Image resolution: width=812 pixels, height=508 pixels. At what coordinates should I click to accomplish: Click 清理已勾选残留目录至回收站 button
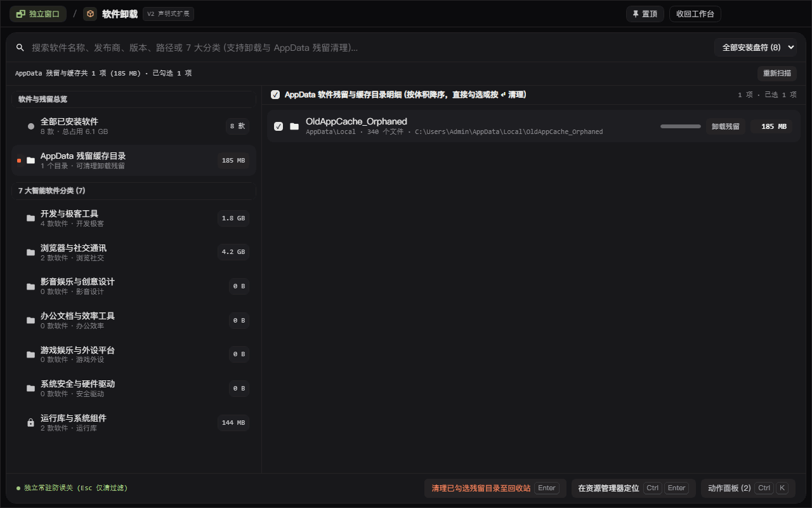pyautogui.click(x=495, y=488)
